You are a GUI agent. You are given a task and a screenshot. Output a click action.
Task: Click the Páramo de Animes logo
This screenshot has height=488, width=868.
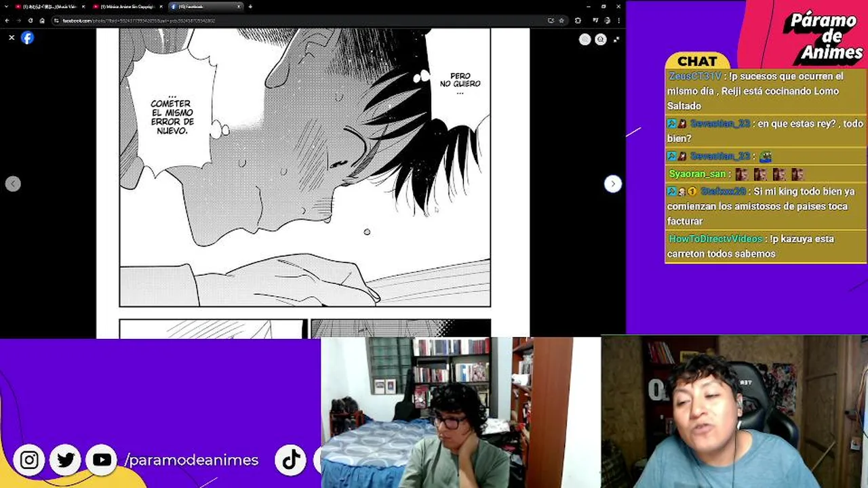(x=823, y=37)
